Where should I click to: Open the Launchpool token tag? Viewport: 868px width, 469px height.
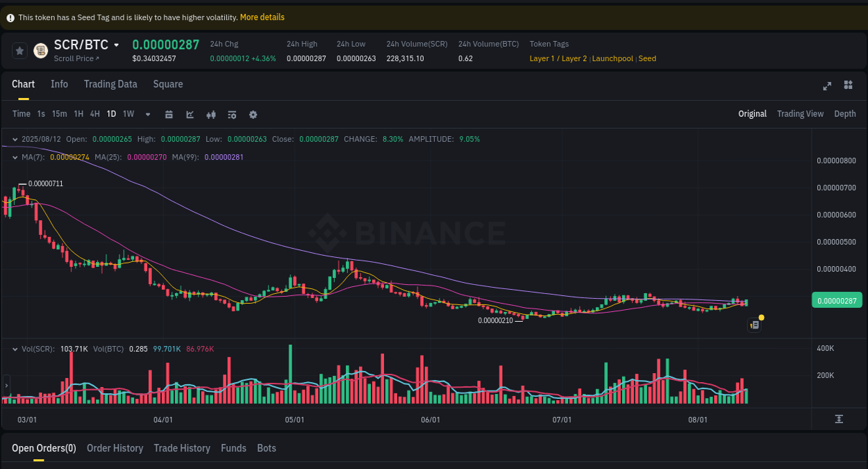coord(612,58)
